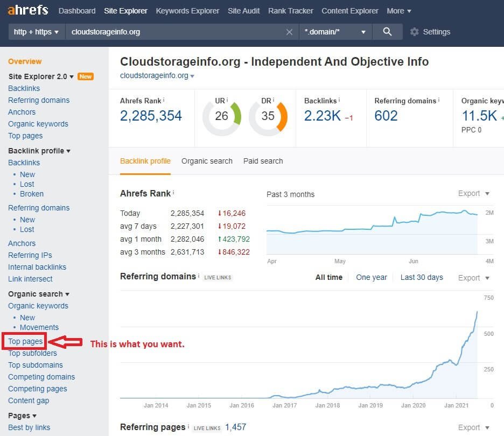Open the http + https protocol dropdown

click(36, 32)
